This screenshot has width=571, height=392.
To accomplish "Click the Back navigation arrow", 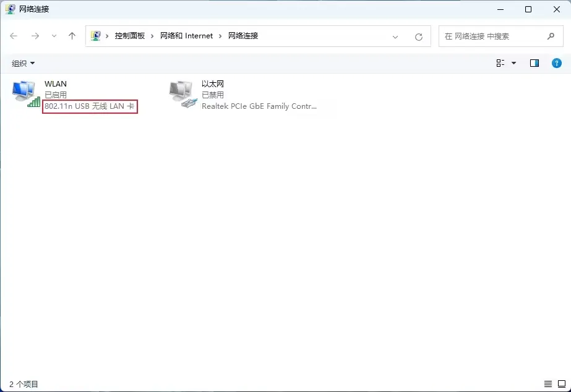I will pyautogui.click(x=14, y=36).
